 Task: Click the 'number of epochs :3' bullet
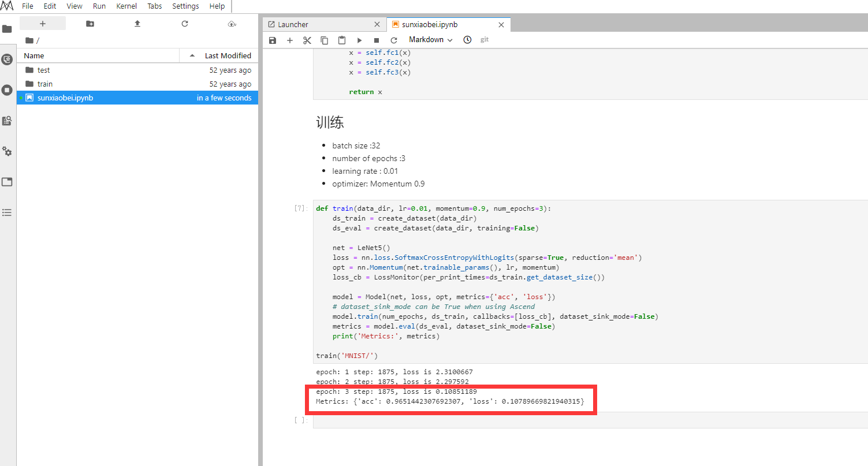[368, 158]
